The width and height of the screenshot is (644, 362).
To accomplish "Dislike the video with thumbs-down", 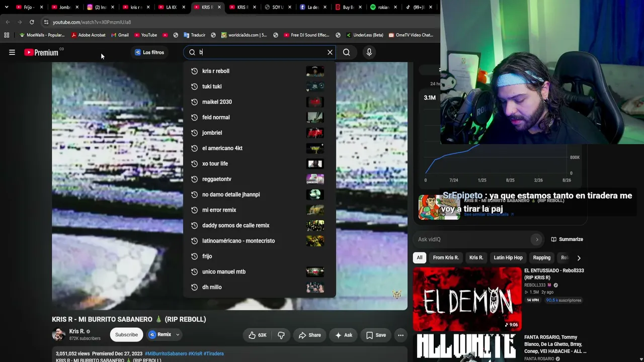I will (x=281, y=335).
